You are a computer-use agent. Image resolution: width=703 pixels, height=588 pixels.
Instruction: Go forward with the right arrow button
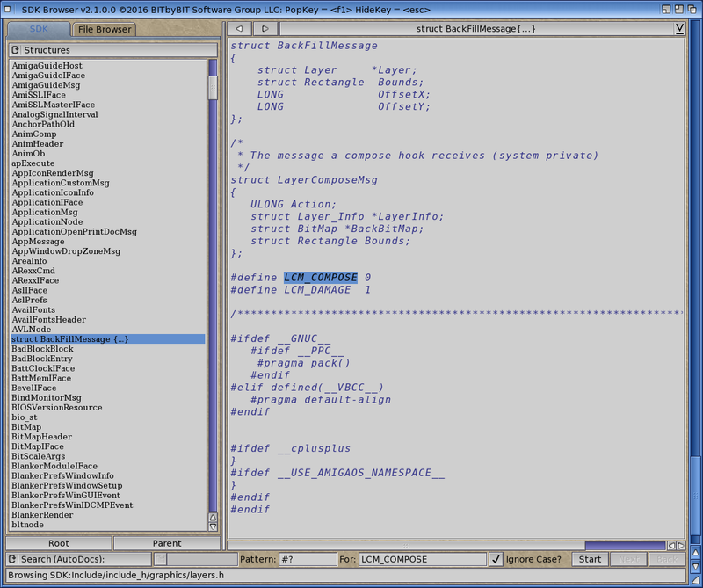click(265, 29)
